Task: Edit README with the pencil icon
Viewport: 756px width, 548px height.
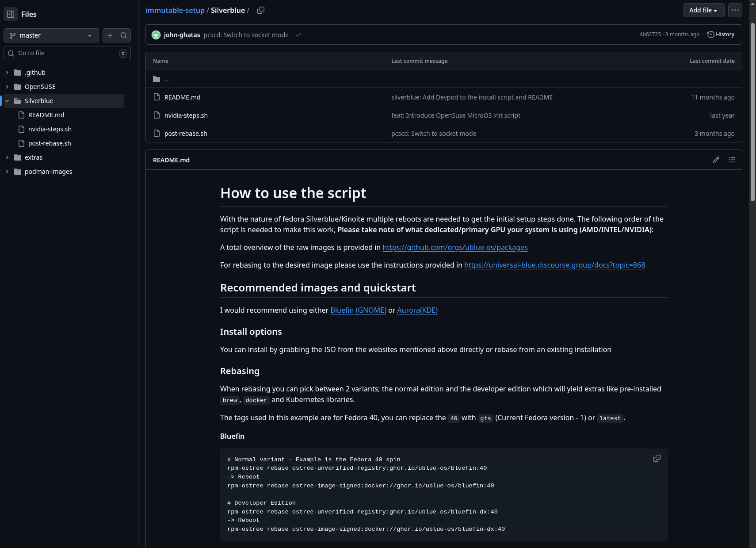Action: (x=716, y=160)
